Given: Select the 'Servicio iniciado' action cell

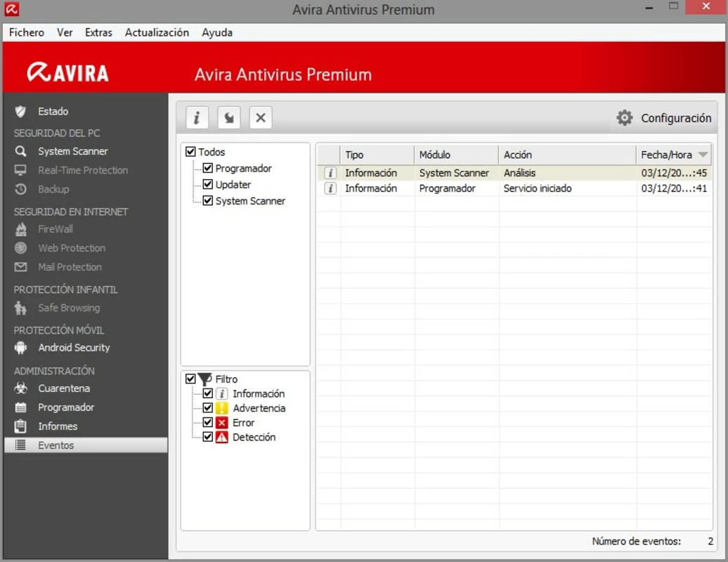Looking at the screenshot, I should [x=538, y=188].
